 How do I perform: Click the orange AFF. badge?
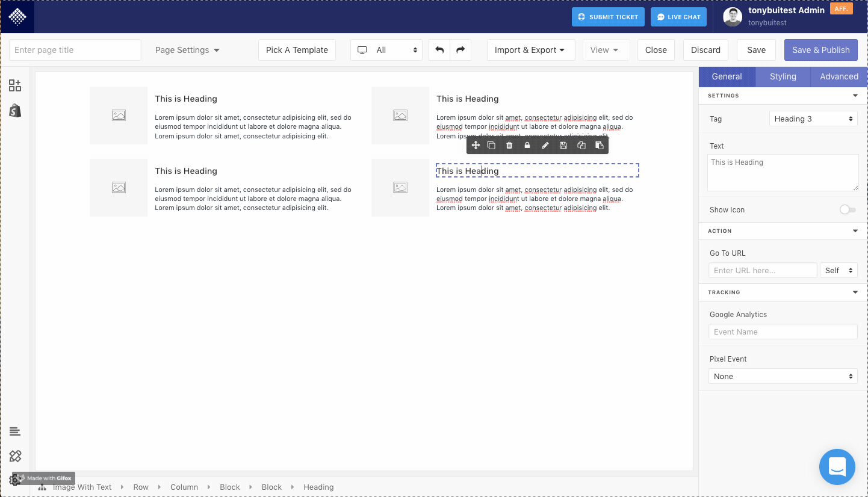841,9
